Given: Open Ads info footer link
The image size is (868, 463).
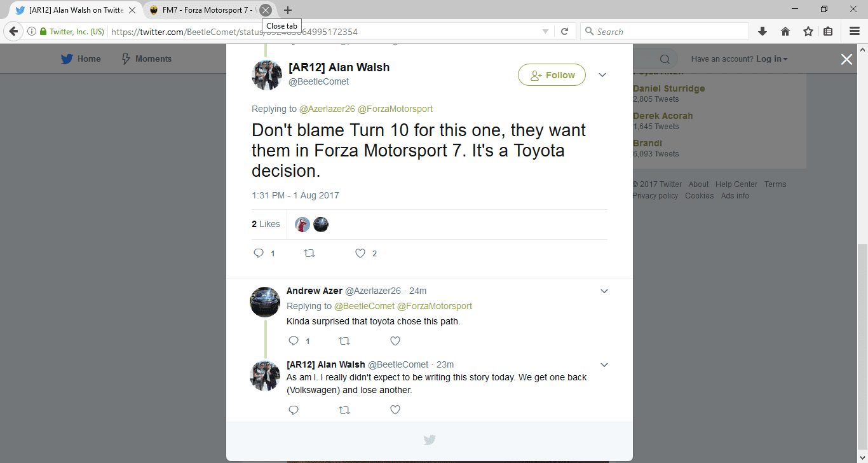Looking at the screenshot, I should pos(735,196).
